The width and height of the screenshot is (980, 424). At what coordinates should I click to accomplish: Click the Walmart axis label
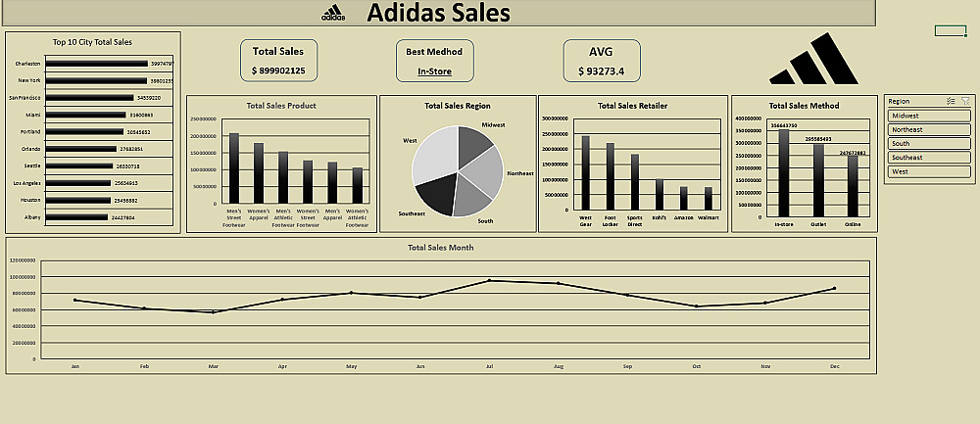(x=708, y=218)
